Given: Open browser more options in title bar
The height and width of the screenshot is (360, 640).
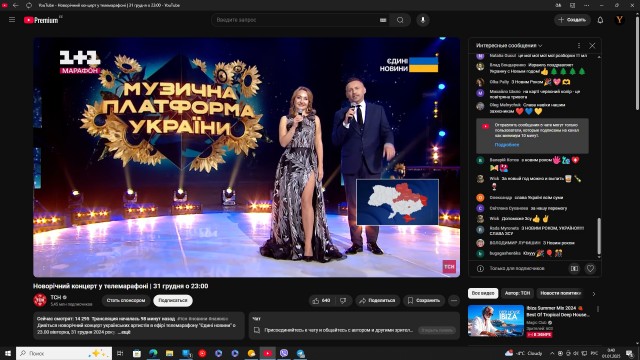Looking at the screenshot, I should (x=587, y=5).
